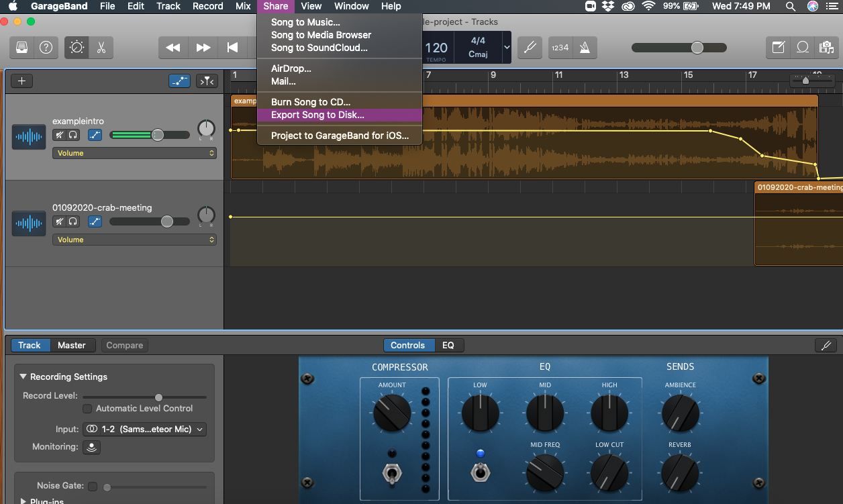Toggle the input format stereo button
Viewport: 843px width, 504px height.
(x=92, y=430)
